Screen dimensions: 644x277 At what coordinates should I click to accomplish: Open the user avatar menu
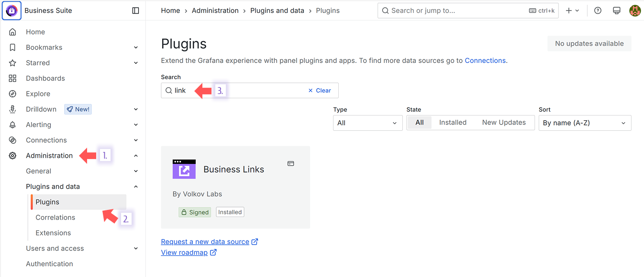[635, 11]
